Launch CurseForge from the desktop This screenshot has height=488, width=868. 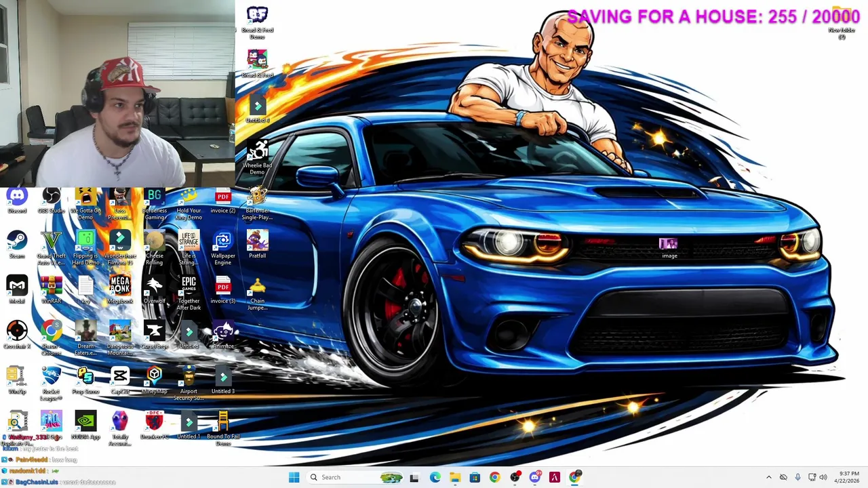(155, 336)
